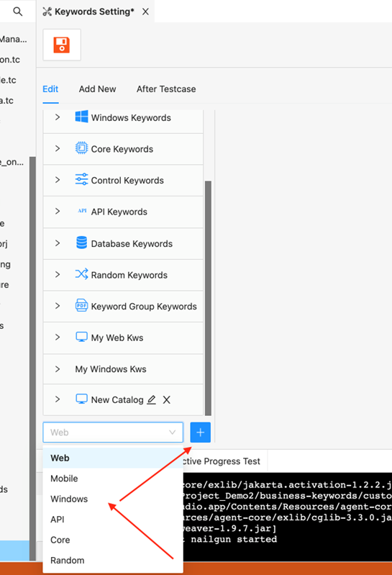
Task: Open the After Testcase tab
Action: coord(166,89)
